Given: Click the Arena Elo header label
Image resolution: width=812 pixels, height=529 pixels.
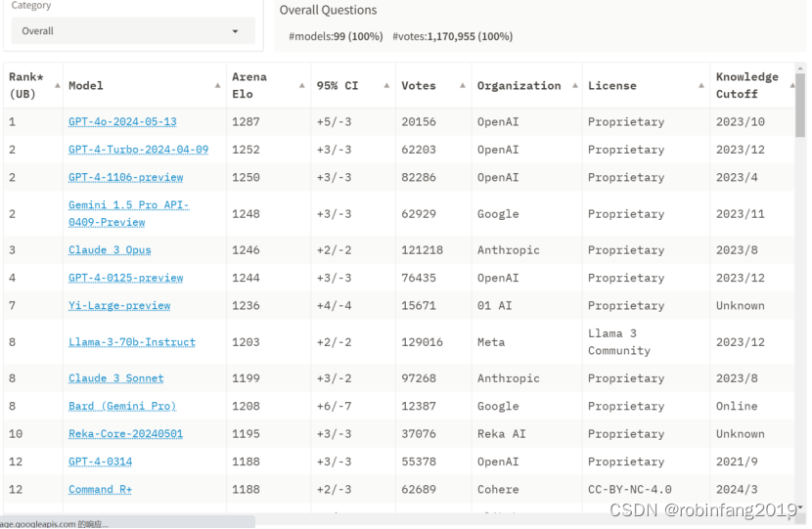Looking at the screenshot, I should [249, 85].
